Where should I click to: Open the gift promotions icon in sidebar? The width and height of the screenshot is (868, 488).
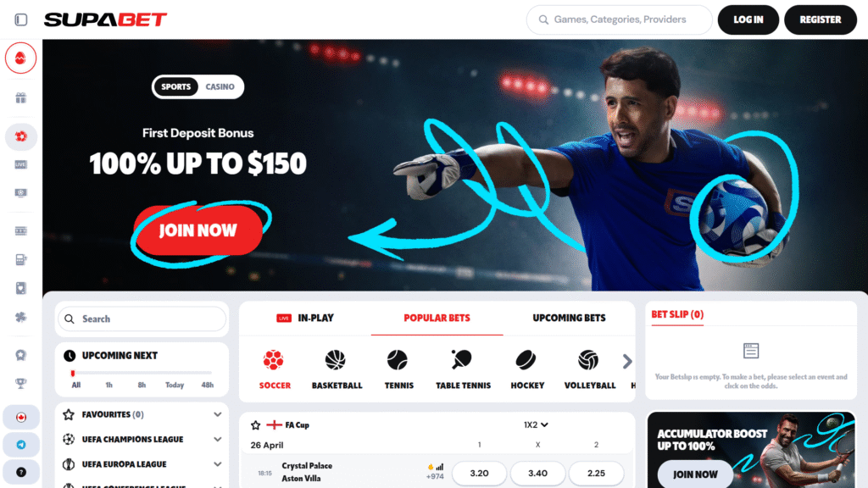20,98
